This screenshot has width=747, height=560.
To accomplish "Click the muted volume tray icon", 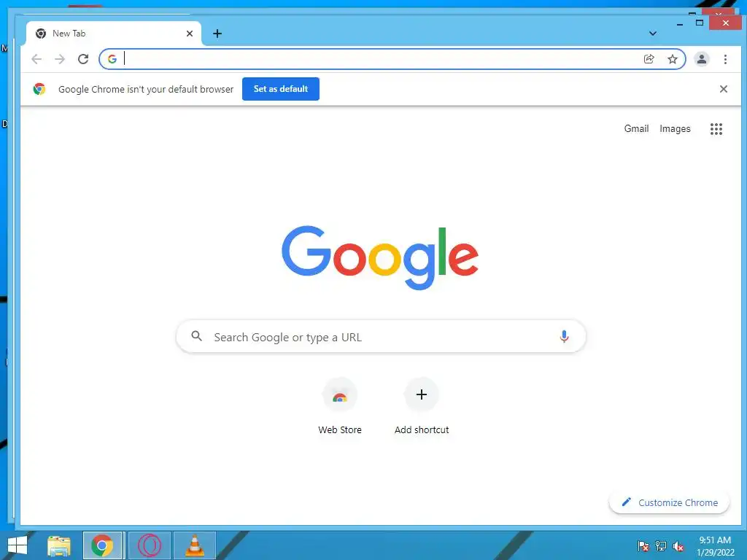I will coord(678,546).
